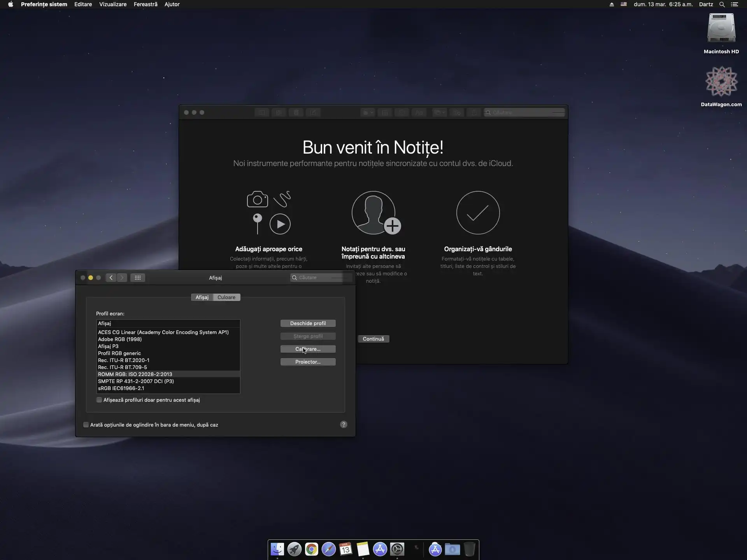Open the Fereastră menu

146,4
